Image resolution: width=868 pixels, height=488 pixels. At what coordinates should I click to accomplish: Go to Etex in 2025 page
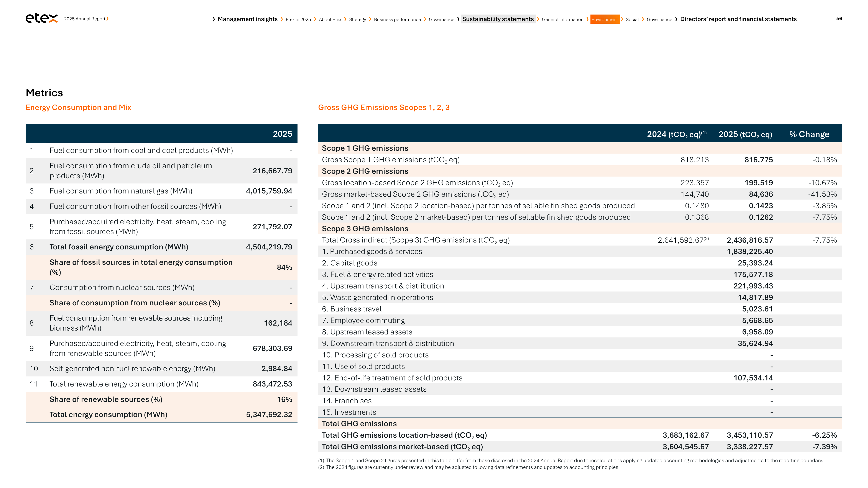[x=298, y=20]
